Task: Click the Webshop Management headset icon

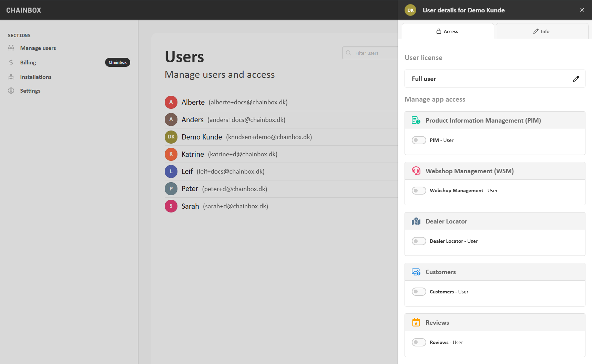Action: [416, 171]
